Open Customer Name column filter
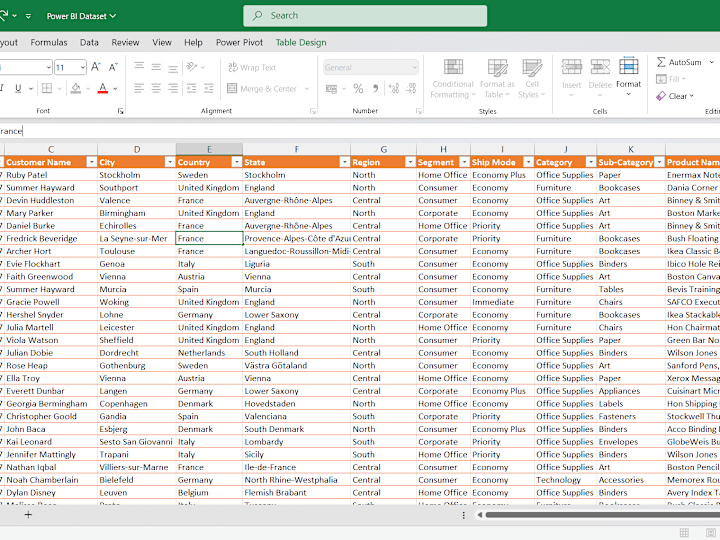This screenshot has width=720, height=540. coord(91,162)
